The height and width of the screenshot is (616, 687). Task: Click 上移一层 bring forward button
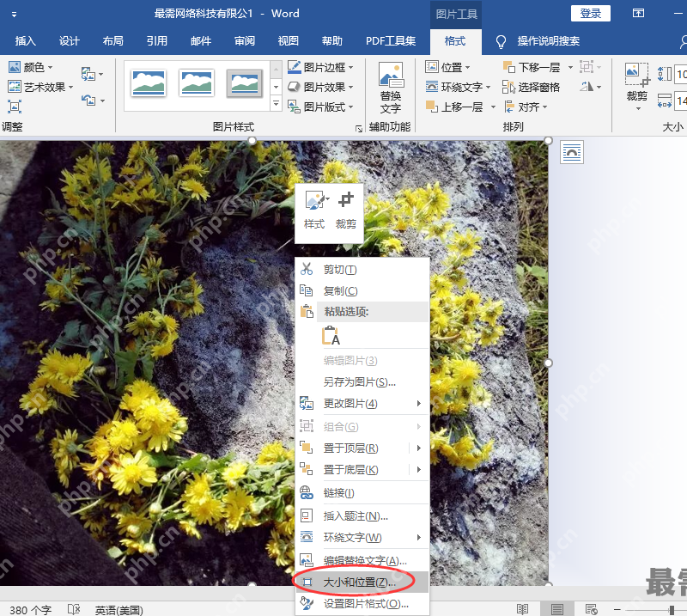(x=455, y=107)
